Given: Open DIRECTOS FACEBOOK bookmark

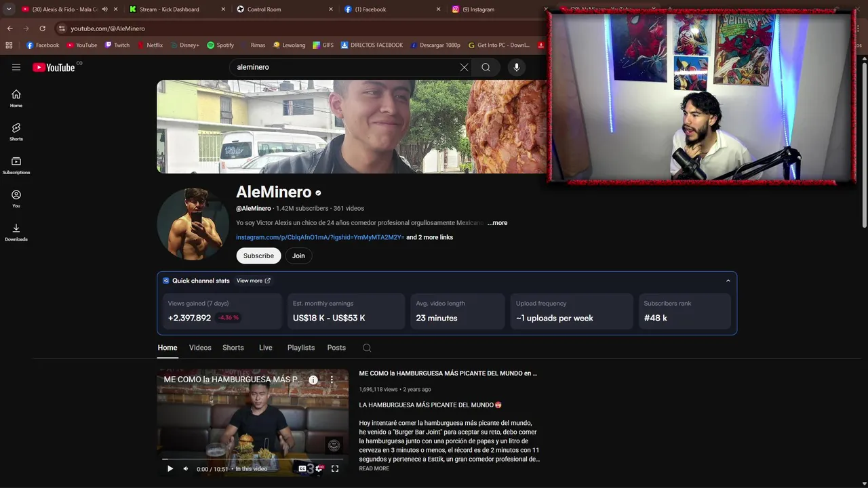Looking at the screenshot, I should point(372,45).
